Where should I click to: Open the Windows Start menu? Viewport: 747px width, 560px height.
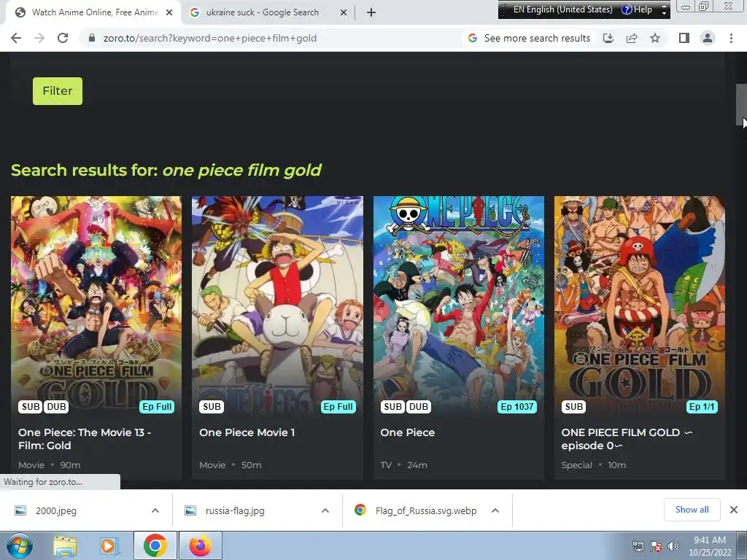click(x=19, y=545)
